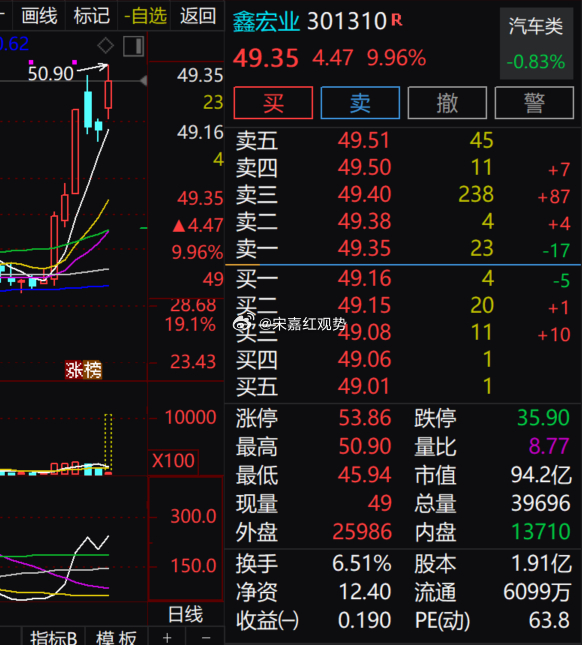Select 卖三 price 49.40
This screenshot has height=645, width=582.
point(364,194)
